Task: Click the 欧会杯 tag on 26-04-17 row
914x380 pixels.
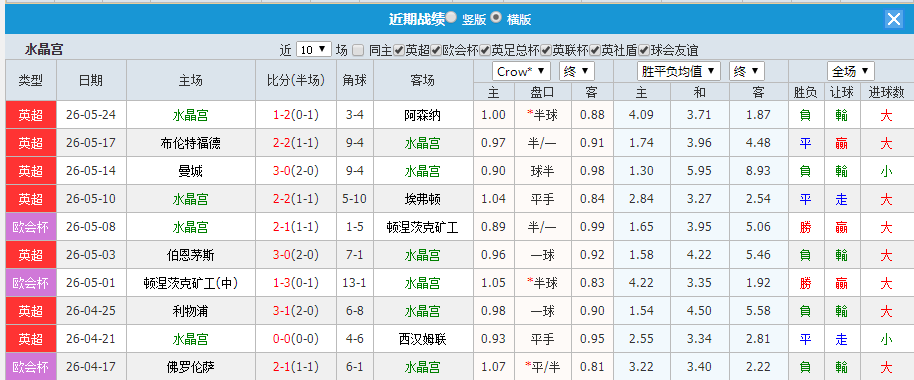Action: [x=30, y=367]
